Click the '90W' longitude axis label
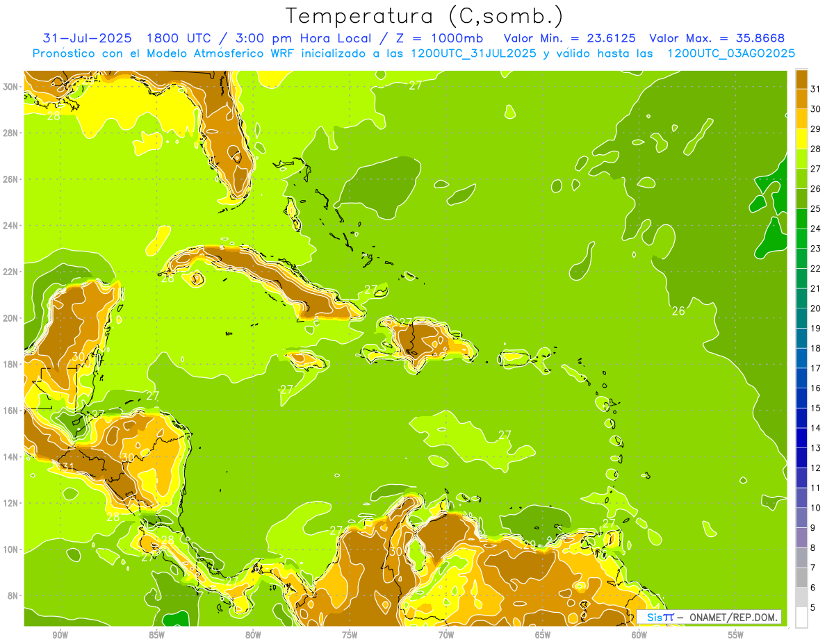The width and height of the screenshot is (834, 644). click(60, 635)
